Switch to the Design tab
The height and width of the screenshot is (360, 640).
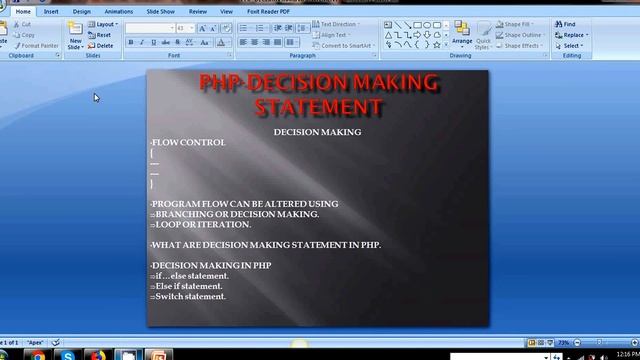tap(82, 12)
